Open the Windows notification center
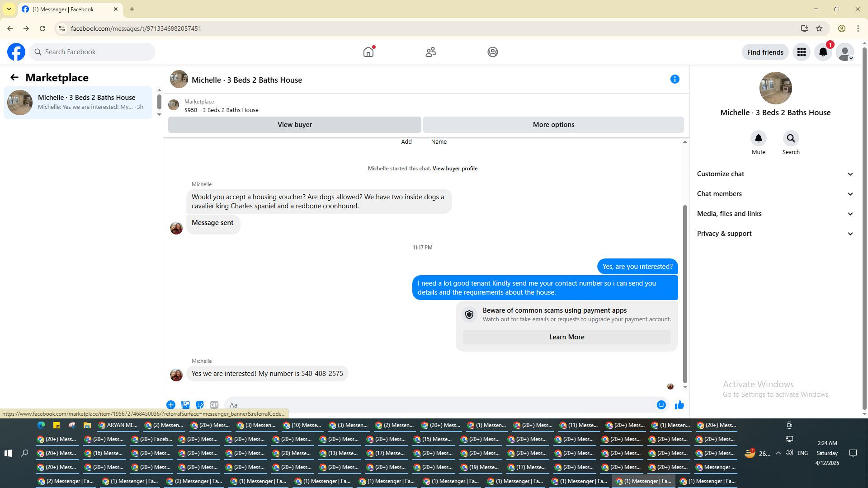This screenshot has width=868, height=488. [853, 453]
